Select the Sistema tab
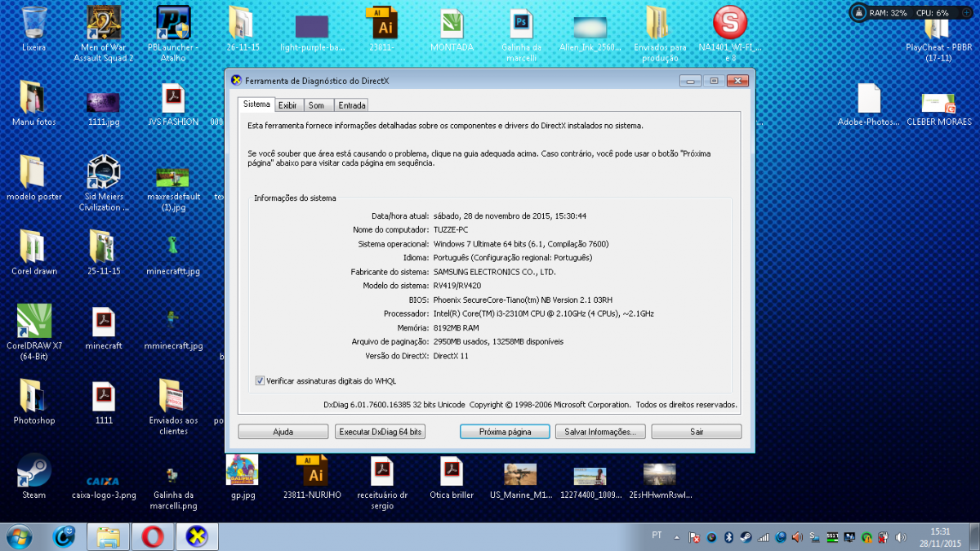980x551 pixels. (256, 104)
